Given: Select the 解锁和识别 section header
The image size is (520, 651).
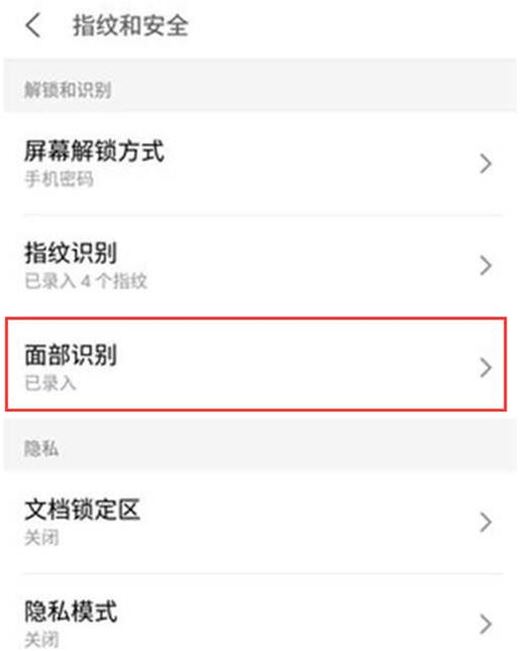Looking at the screenshot, I should (x=68, y=90).
